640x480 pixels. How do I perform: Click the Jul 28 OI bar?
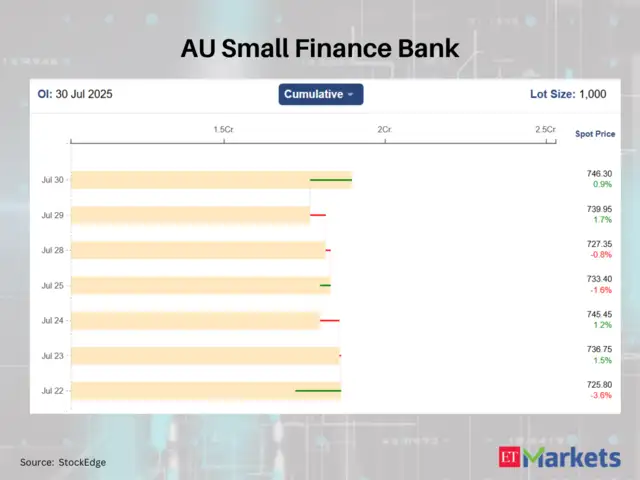[198, 250]
